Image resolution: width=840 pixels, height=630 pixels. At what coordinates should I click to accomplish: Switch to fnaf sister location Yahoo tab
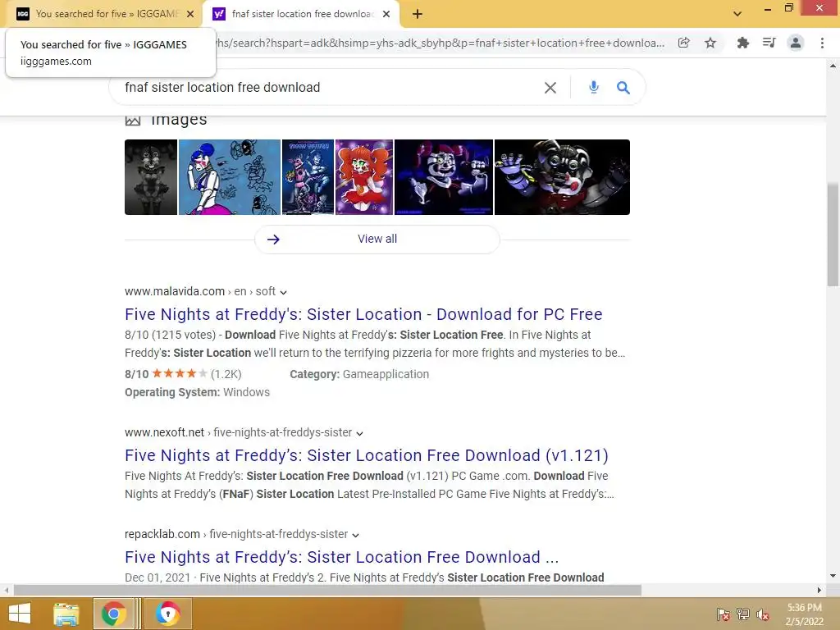302,14
